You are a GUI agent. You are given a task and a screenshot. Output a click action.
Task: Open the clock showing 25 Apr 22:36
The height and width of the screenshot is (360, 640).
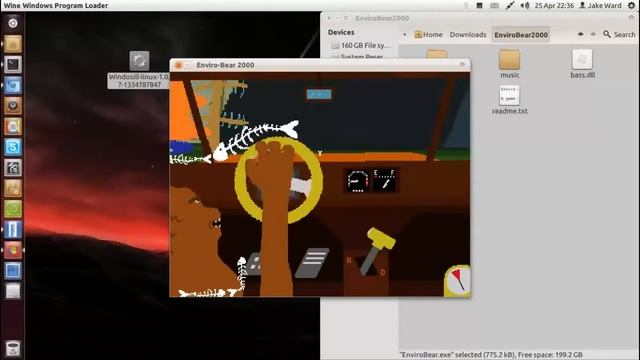[554, 6]
